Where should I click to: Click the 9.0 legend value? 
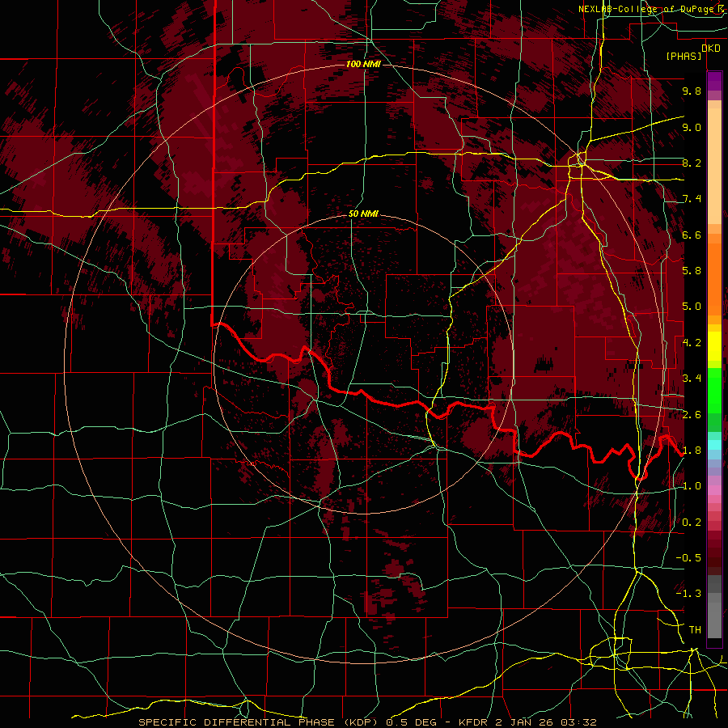coord(692,127)
